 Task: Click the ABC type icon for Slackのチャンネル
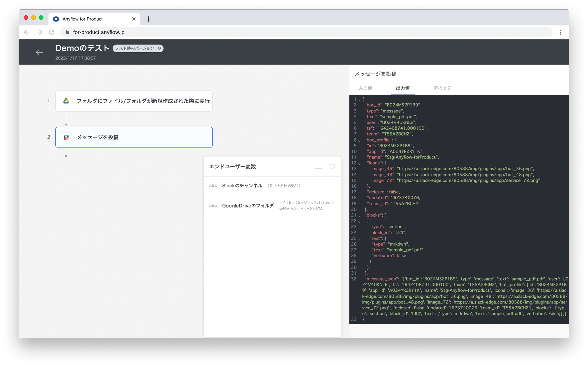point(213,186)
